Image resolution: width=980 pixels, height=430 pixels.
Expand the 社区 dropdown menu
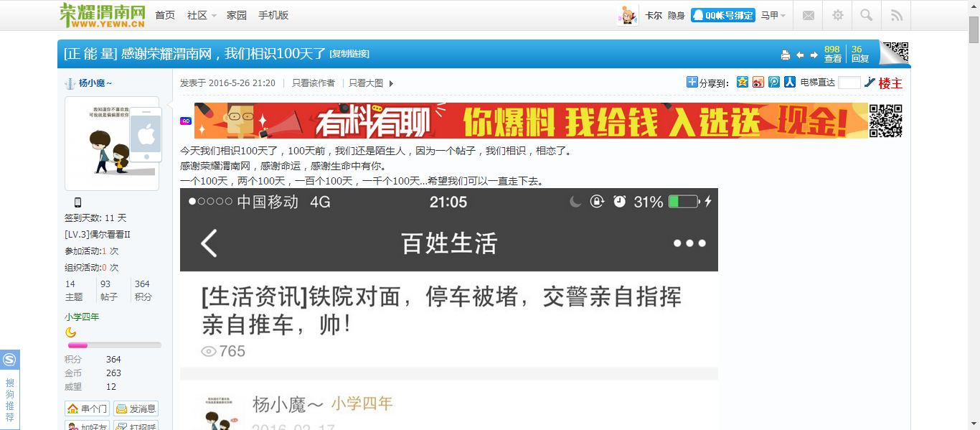tap(201, 15)
